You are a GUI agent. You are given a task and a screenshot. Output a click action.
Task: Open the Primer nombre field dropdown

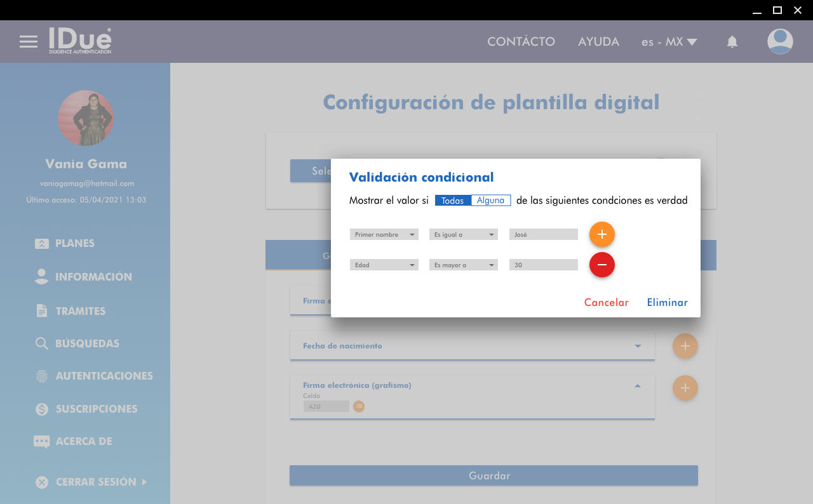click(384, 234)
